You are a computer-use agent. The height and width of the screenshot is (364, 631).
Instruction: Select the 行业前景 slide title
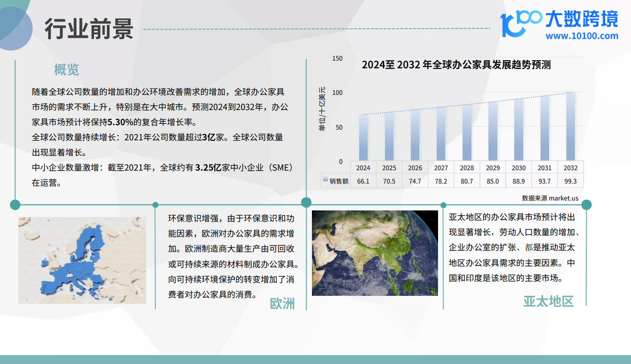pyautogui.click(x=89, y=29)
